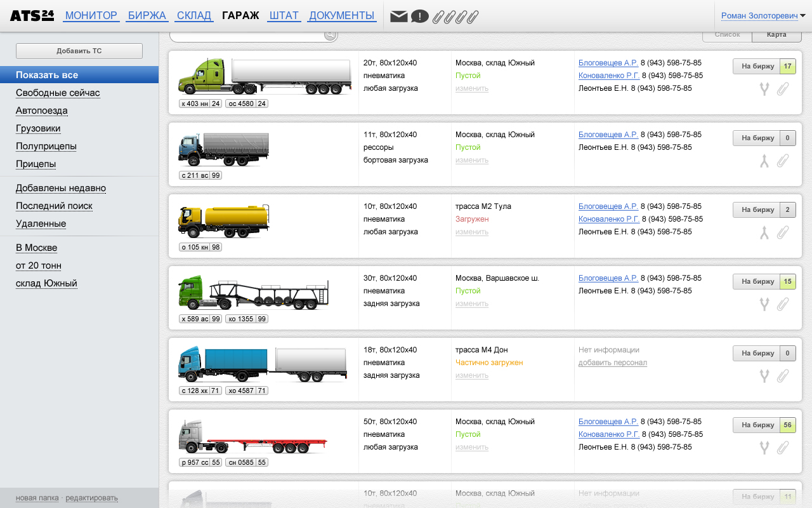
Task: Show Добавлены недавно vehicles
Action: click(61, 188)
